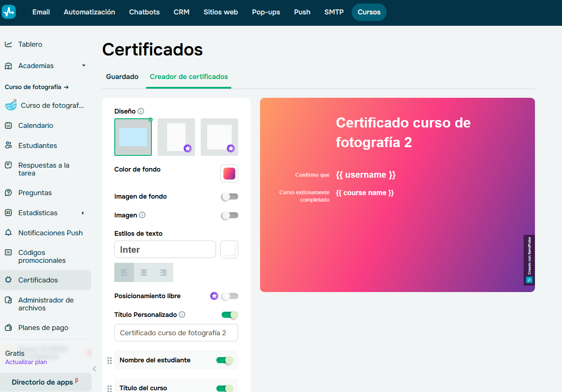Viewport: 562px width, 392px height.
Task: Open the Inter font dropdown
Action: point(165,249)
